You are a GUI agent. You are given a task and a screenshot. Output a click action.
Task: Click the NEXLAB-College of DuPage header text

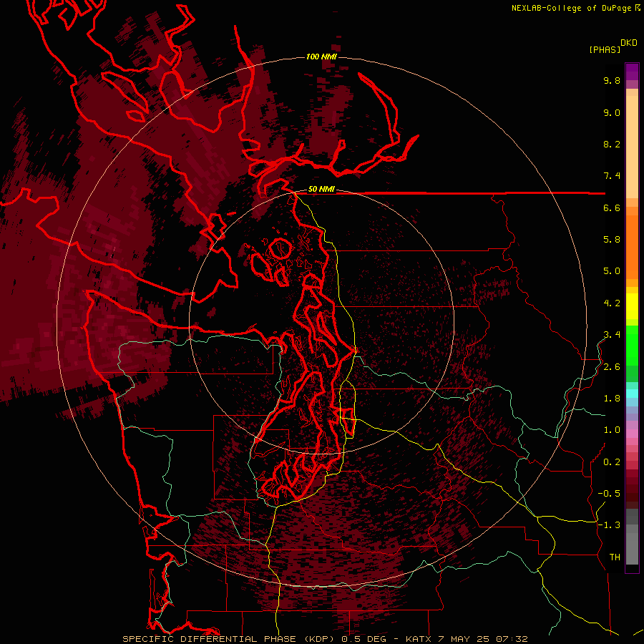(572, 8)
